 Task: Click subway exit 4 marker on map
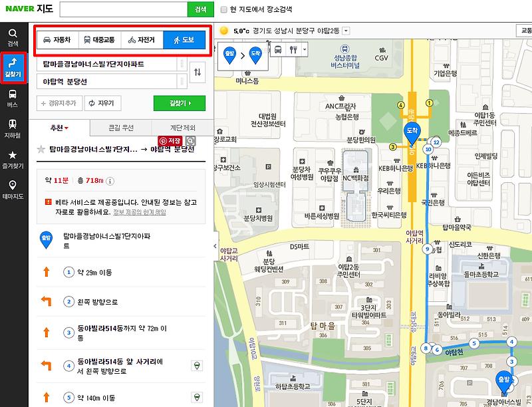tap(401, 105)
